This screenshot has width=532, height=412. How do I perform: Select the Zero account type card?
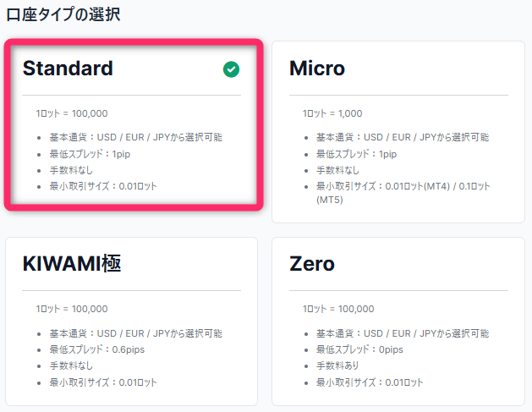pyautogui.click(x=398, y=321)
